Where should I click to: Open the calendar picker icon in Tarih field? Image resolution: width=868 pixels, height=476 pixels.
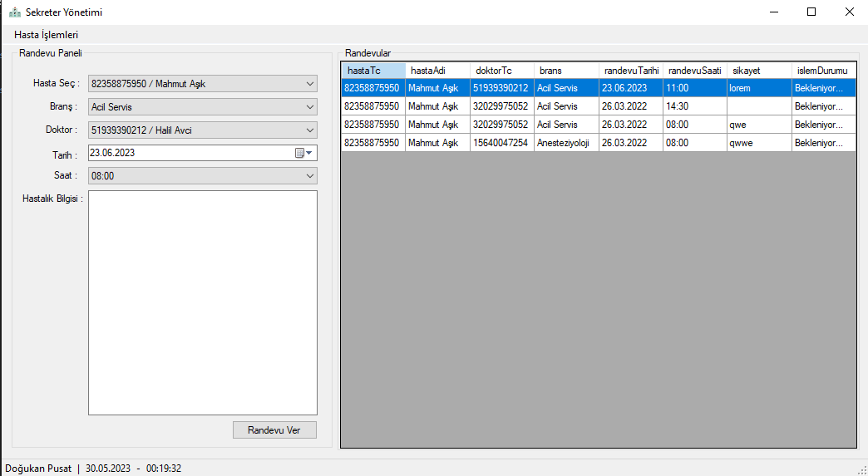[303, 153]
